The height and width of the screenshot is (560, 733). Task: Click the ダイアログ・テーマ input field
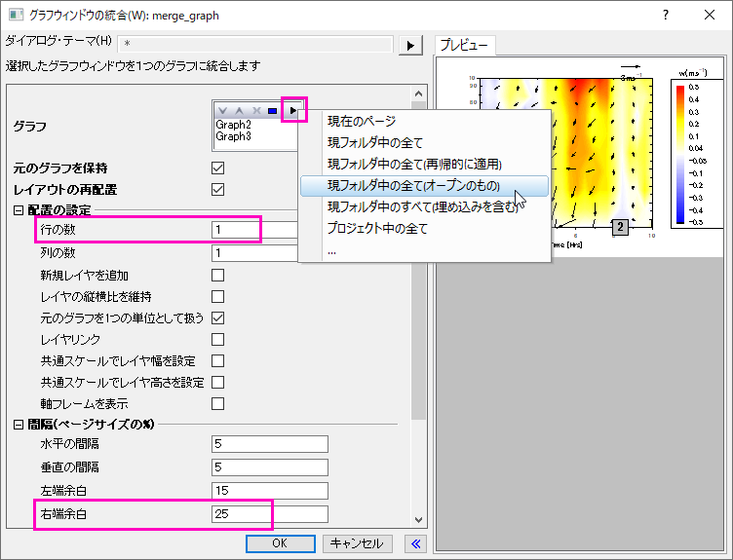(x=255, y=44)
